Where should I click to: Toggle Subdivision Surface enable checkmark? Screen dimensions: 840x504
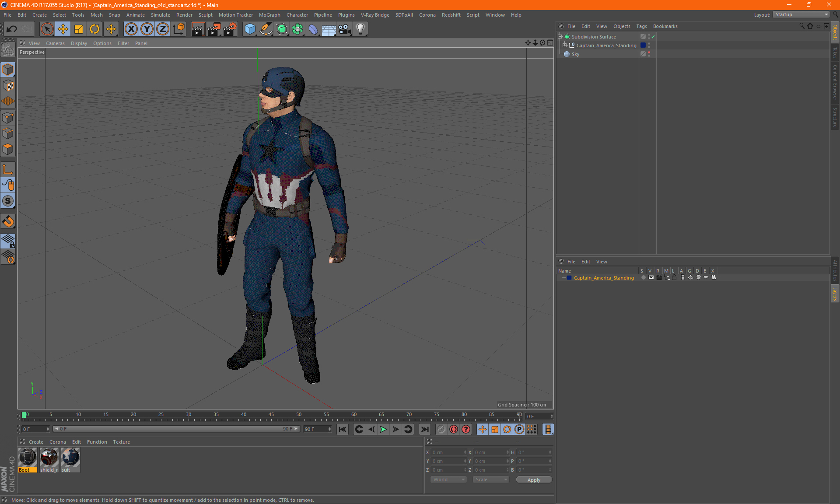653,37
